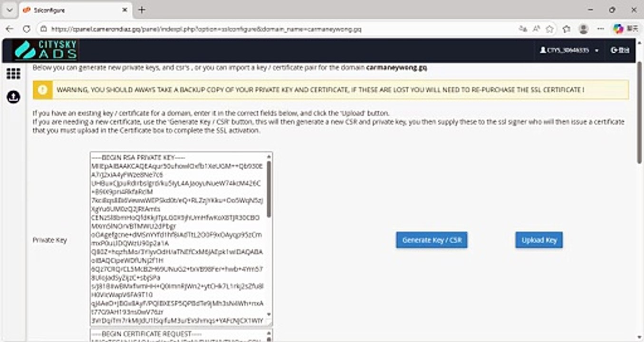Click the upload icon in sidebar
Viewport: 644px width, 342px height.
[13, 97]
